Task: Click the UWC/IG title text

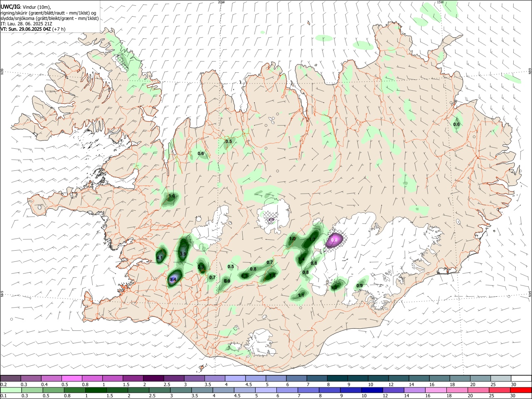Action: tap(10, 7)
